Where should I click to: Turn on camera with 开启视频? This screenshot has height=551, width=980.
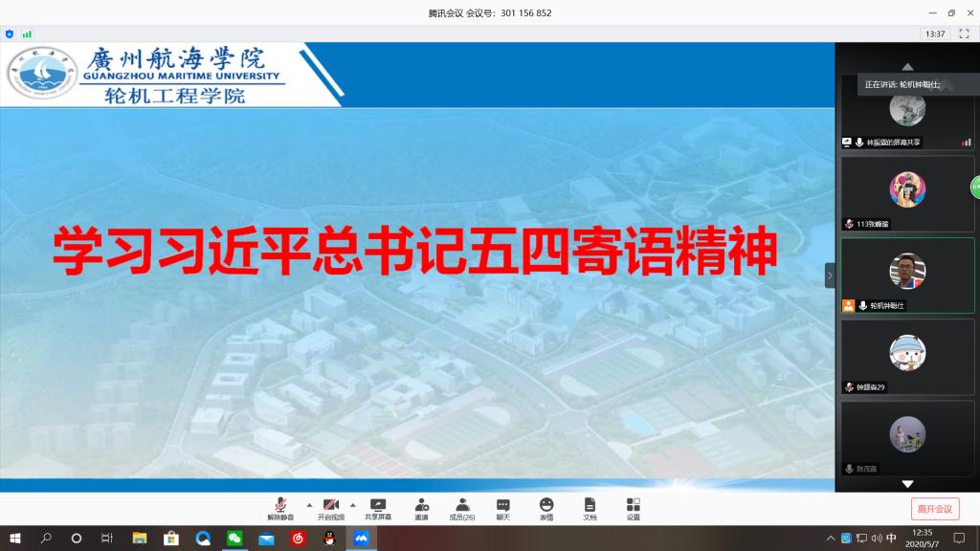coord(331,508)
